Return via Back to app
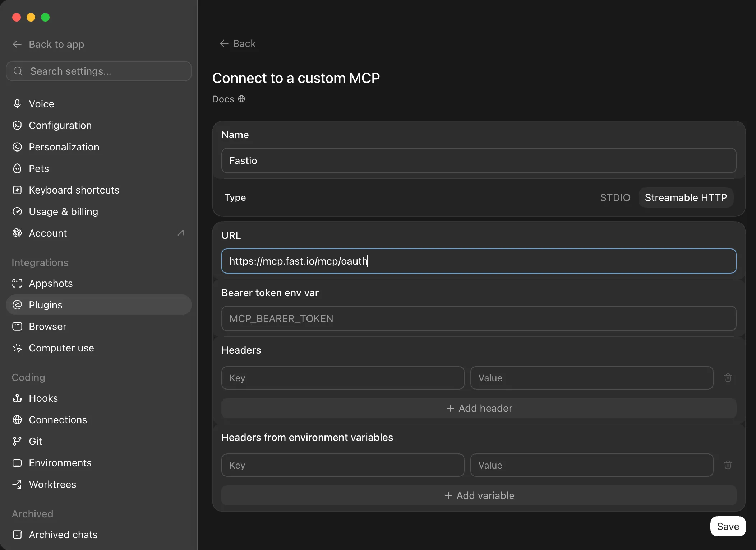 (49, 44)
